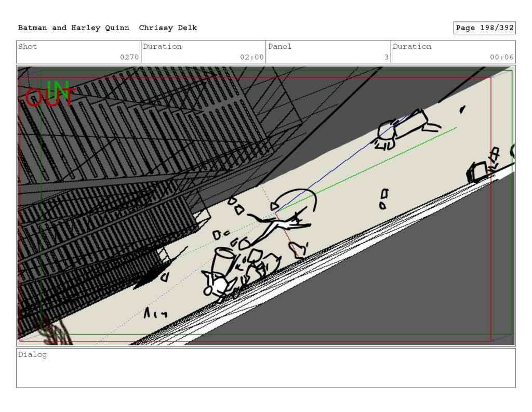532x412 pixels.
Task: Select the panel number value '3'
Action: [387, 57]
